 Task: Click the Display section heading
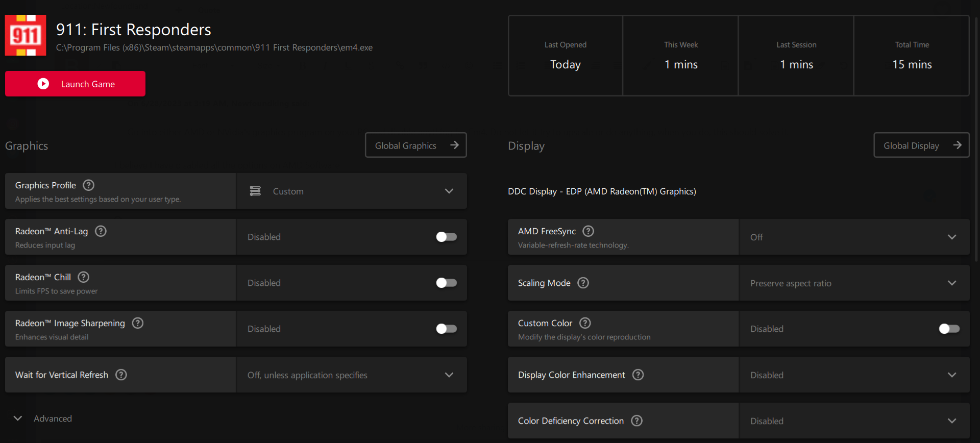coord(526,146)
